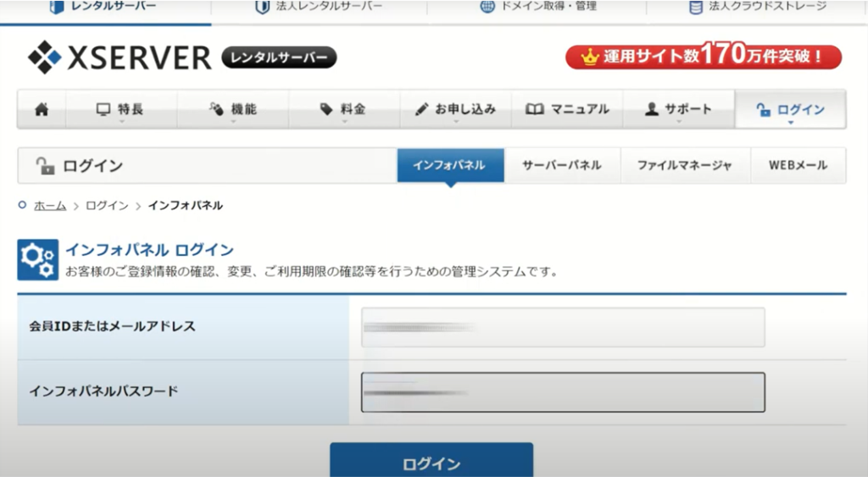The height and width of the screenshot is (477, 868).
Task: Focus the インフォパネルパスワード input field
Action: (563, 392)
